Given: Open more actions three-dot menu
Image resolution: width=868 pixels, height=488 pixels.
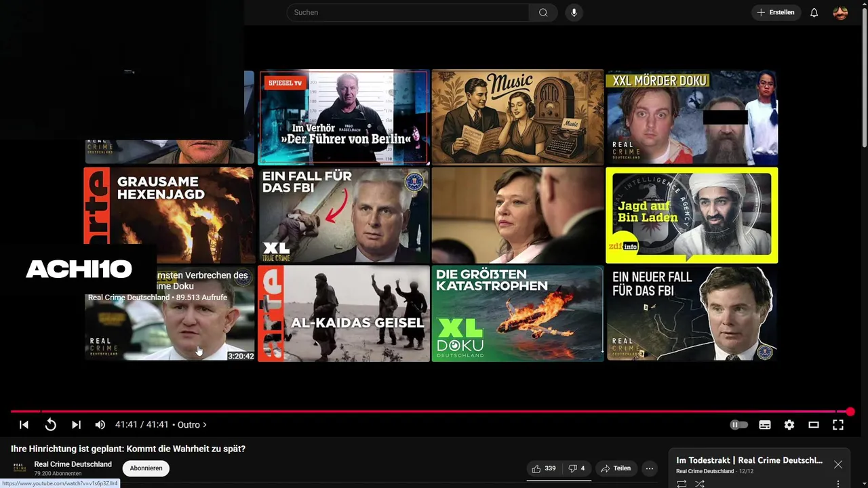Looking at the screenshot, I should pyautogui.click(x=650, y=468).
